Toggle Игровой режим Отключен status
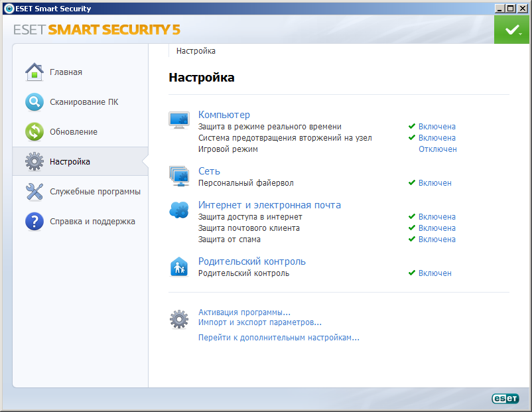Image resolution: width=532 pixels, height=412 pixels. click(438, 149)
